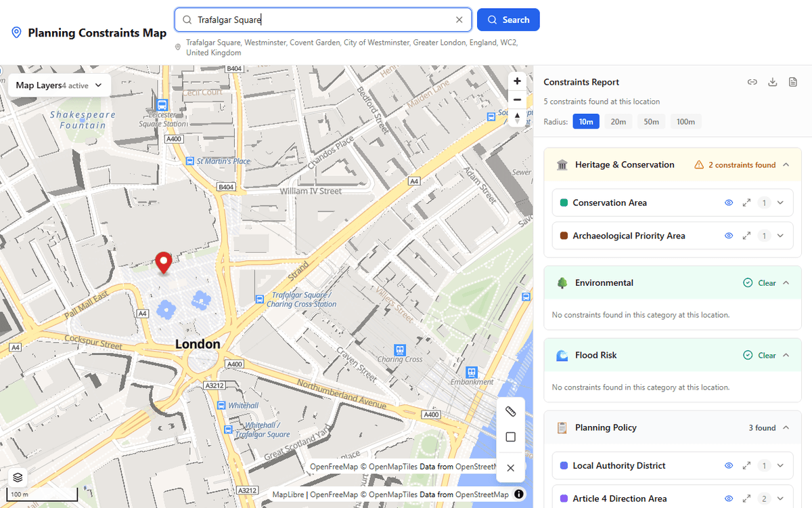Open the report document view

pyautogui.click(x=792, y=81)
